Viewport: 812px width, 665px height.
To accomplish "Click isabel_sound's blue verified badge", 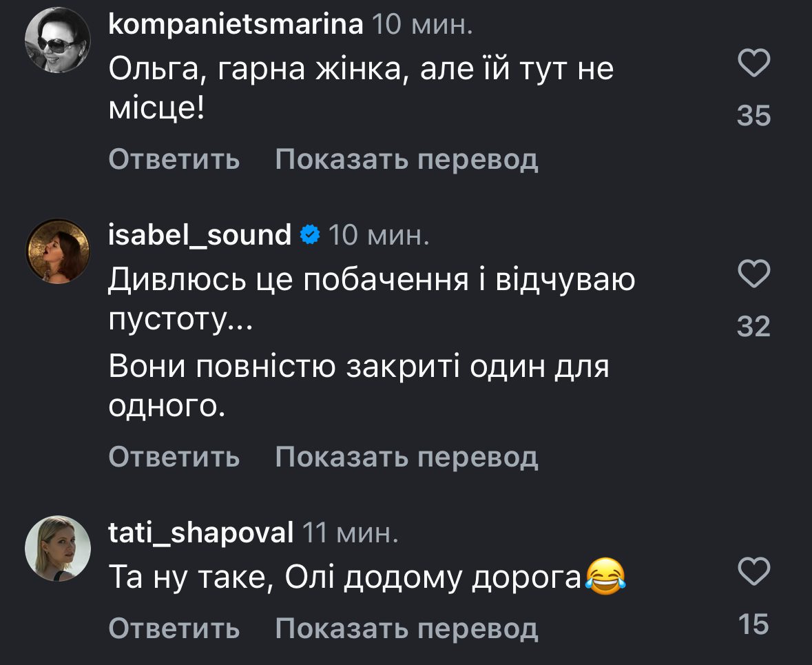I will (x=310, y=235).
